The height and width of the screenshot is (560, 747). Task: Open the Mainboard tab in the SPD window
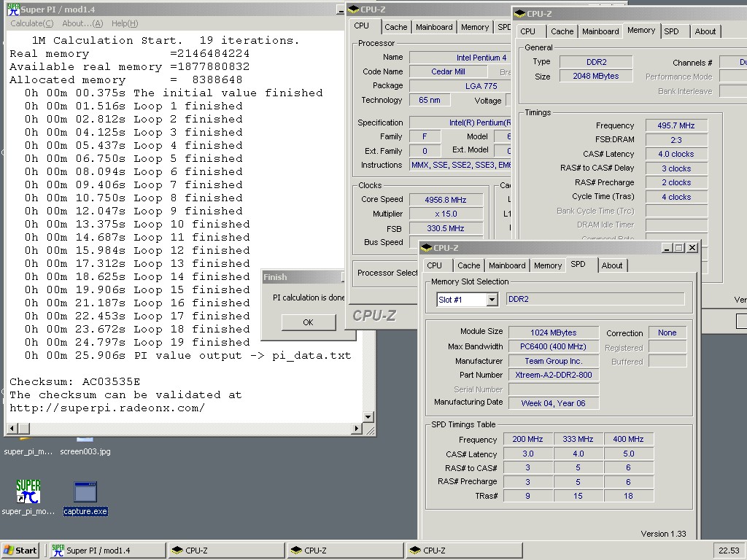507,265
